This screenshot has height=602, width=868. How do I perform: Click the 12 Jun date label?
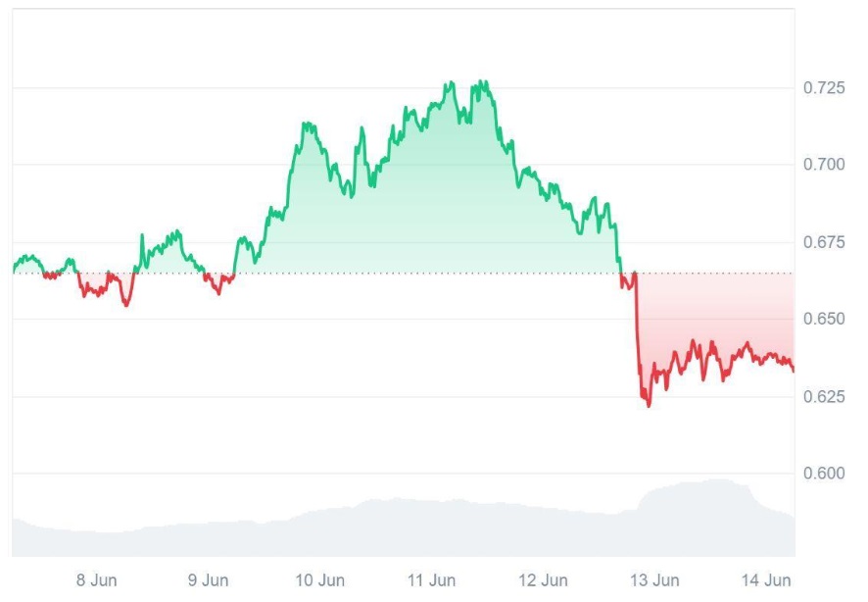coord(543,580)
